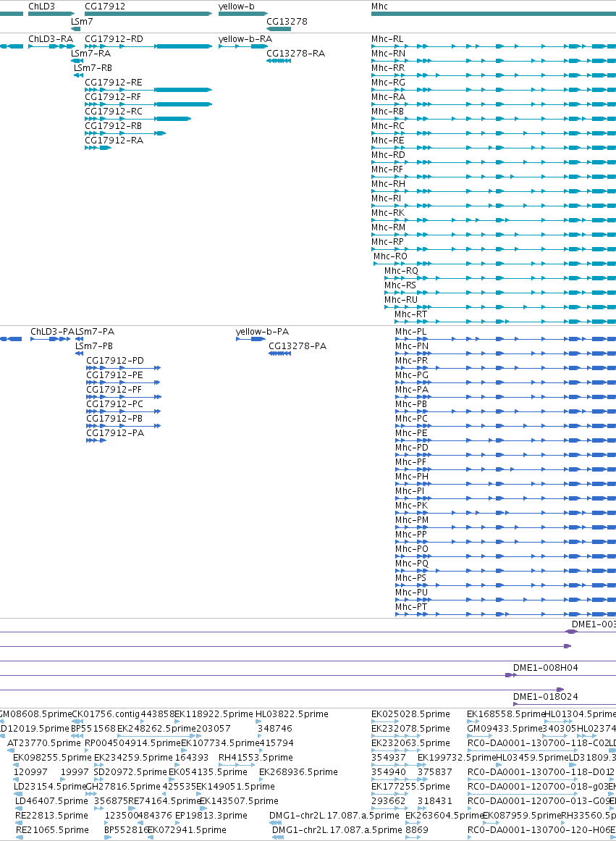This screenshot has height=841, width=616.
Task: Select transcript LSm7-RB
Action: click(x=93, y=68)
